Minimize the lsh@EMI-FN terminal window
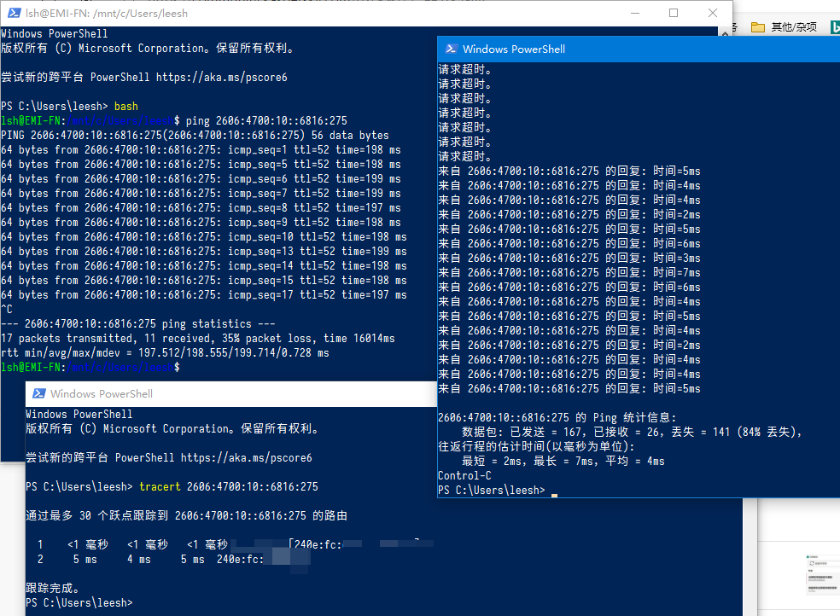Viewport: 840px width, 616px height. point(635,13)
